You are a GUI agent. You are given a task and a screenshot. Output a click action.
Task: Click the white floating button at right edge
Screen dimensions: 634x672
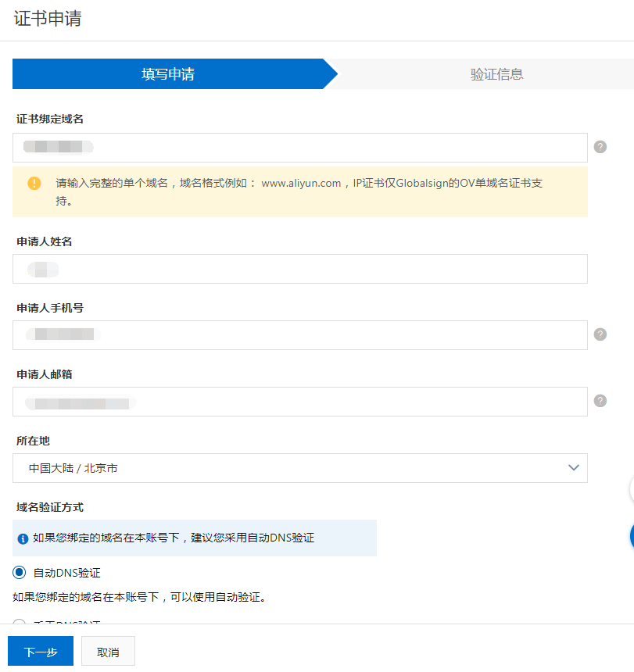point(631,490)
